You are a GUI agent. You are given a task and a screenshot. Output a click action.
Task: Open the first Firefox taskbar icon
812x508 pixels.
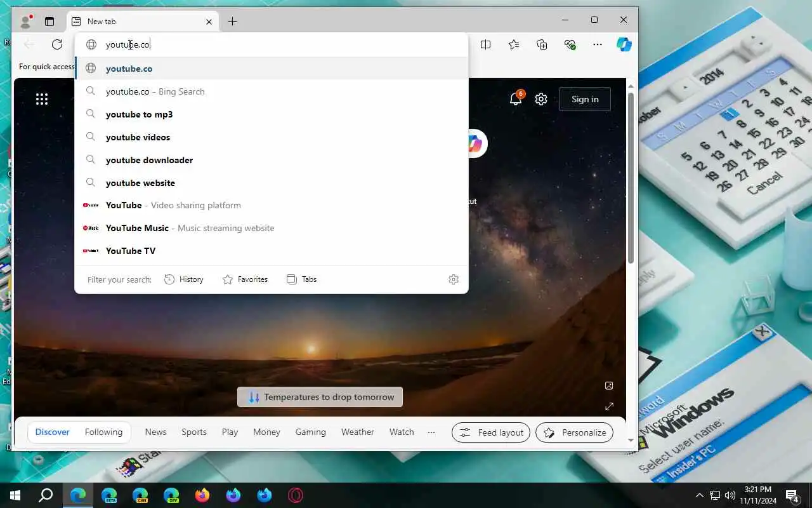tap(202, 495)
